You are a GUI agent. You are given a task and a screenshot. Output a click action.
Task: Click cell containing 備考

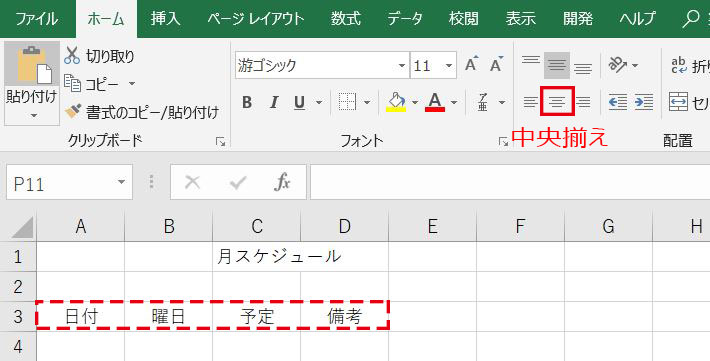pyautogui.click(x=344, y=316)
